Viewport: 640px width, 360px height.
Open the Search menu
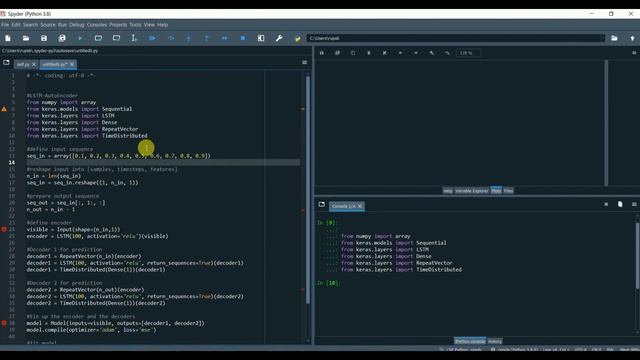click(30, 25)
